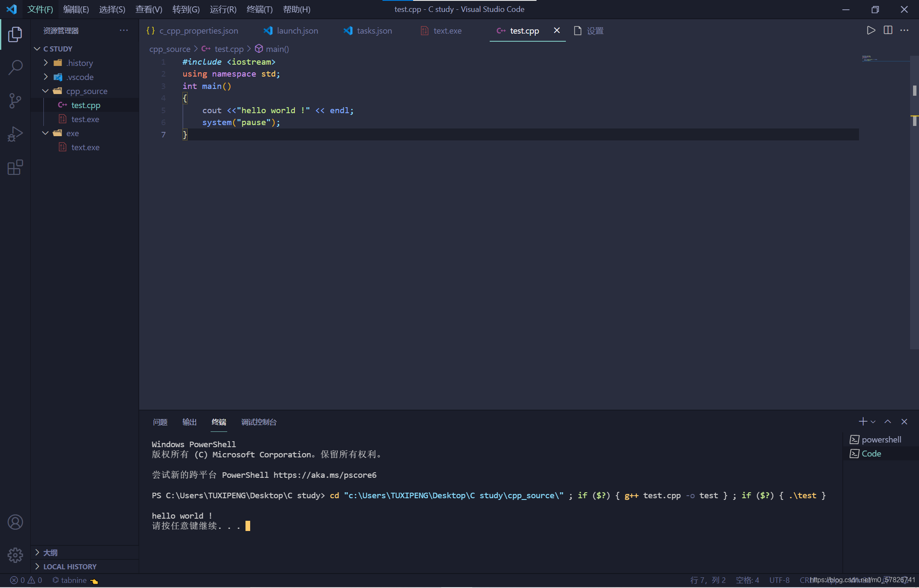Open the 运行(R) menu
Screen dimensions: 919x588
tap(223, 9)
